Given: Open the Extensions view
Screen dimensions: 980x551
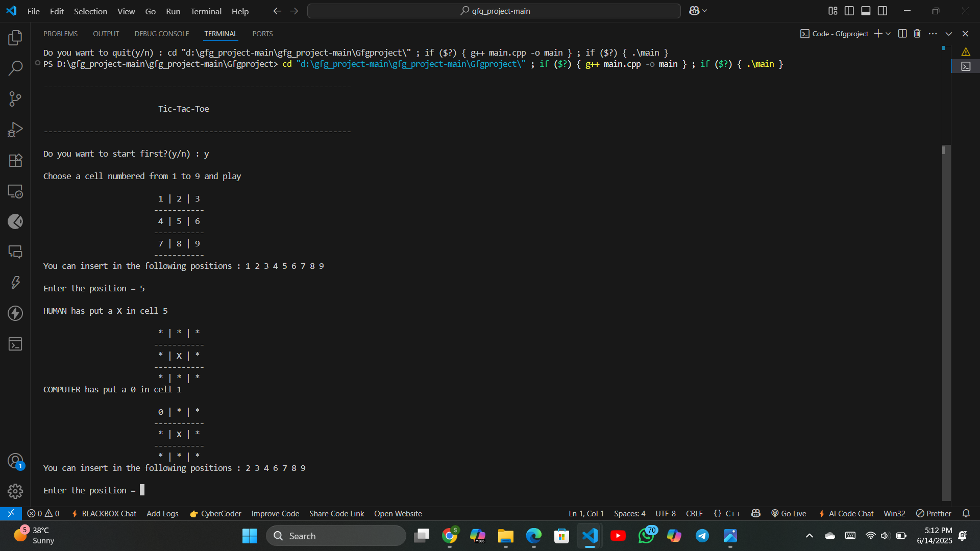Looking at the screenshot, I should click(15, 160).
